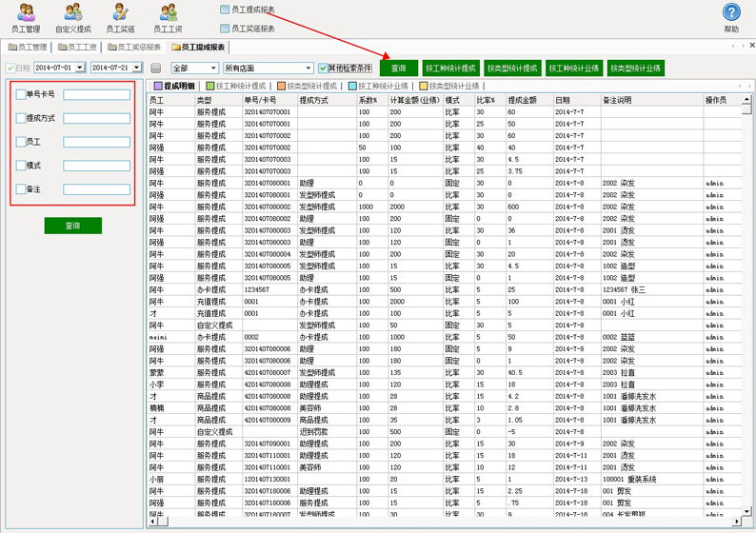756x533 pixels.
Task: Click the 帮助 help icon
Action: (731, 18)
